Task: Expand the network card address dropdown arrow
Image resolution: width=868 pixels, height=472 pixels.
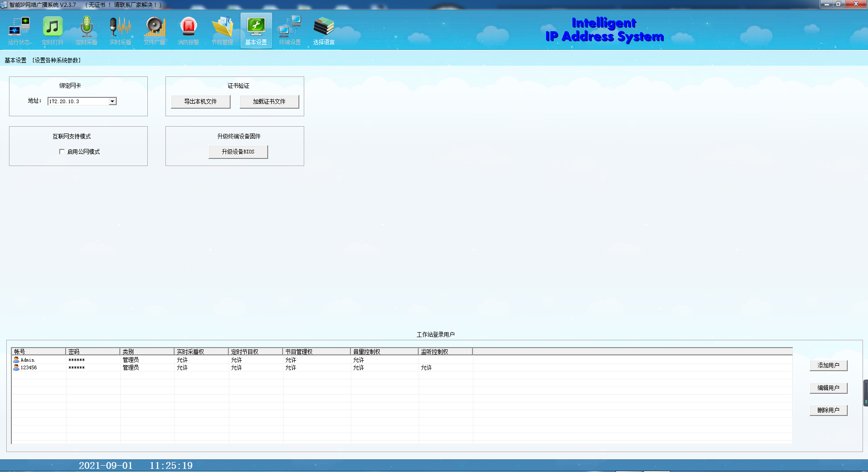Action: [112, 101]
